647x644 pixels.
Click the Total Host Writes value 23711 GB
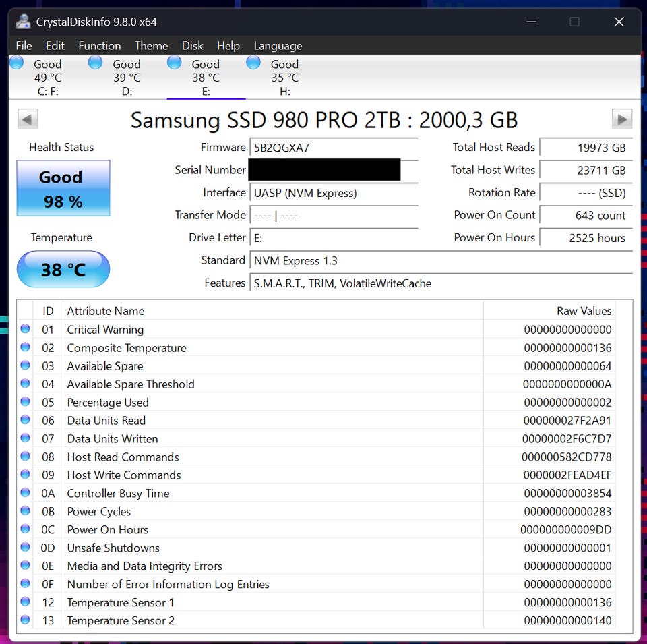[x=586, y=170]
